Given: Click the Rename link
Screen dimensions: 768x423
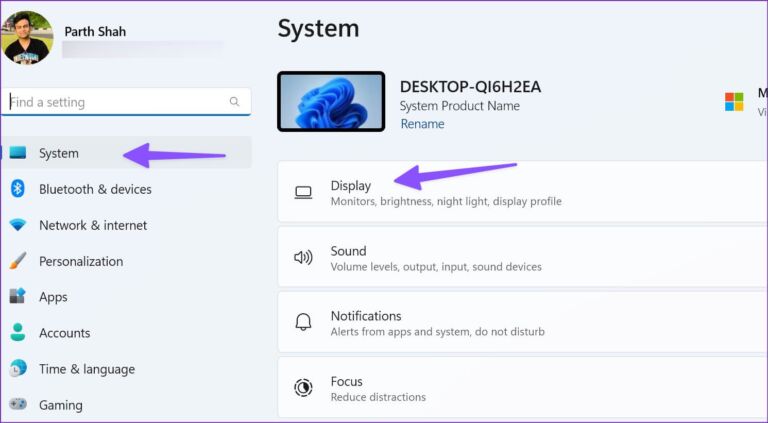Looking at the screenshot, I should point(422,124).
